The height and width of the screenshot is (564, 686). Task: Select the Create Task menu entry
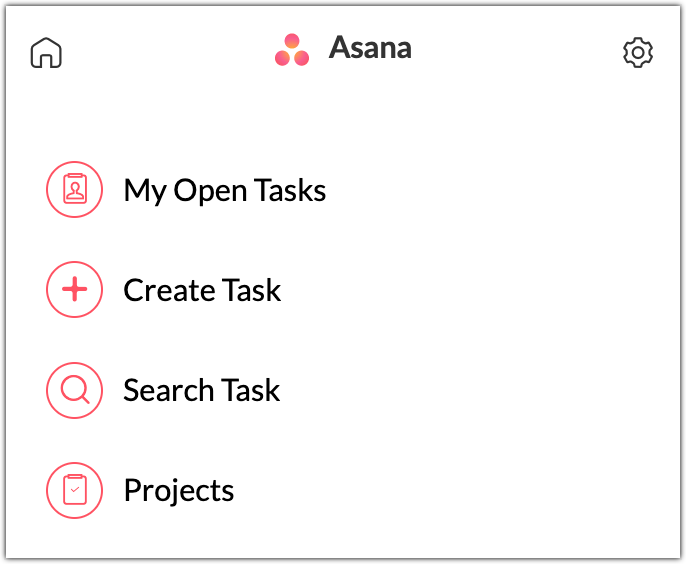[x=202, y=290]
